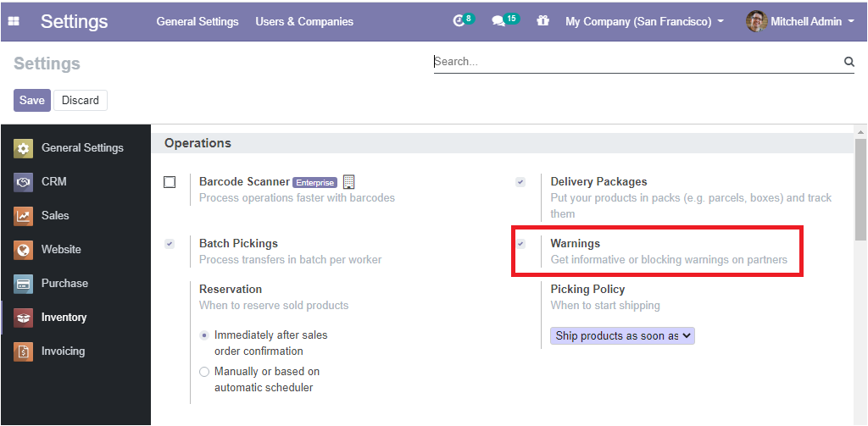Open the My Company (San Francisco) dropdown
Viewport: 868px width, 426px height.
pos(644,21)
